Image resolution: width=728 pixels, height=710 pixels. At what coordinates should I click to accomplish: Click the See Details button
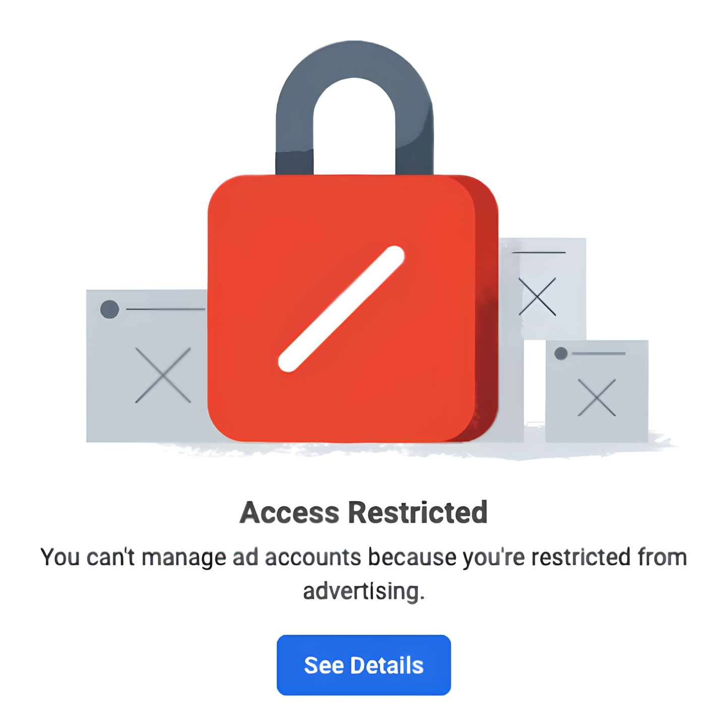click(363, 665)
